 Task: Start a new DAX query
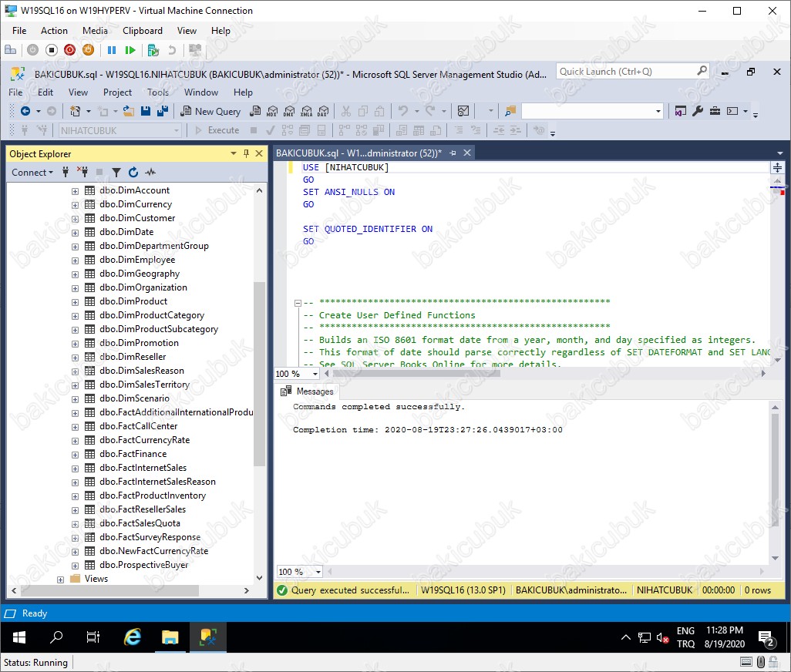tap(323, 111)
